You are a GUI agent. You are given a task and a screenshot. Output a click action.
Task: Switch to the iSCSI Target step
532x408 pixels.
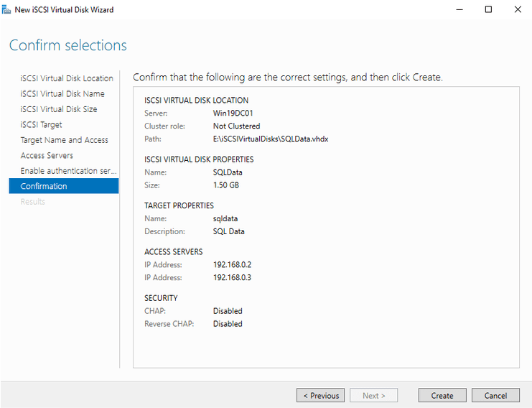pos(42,124)
